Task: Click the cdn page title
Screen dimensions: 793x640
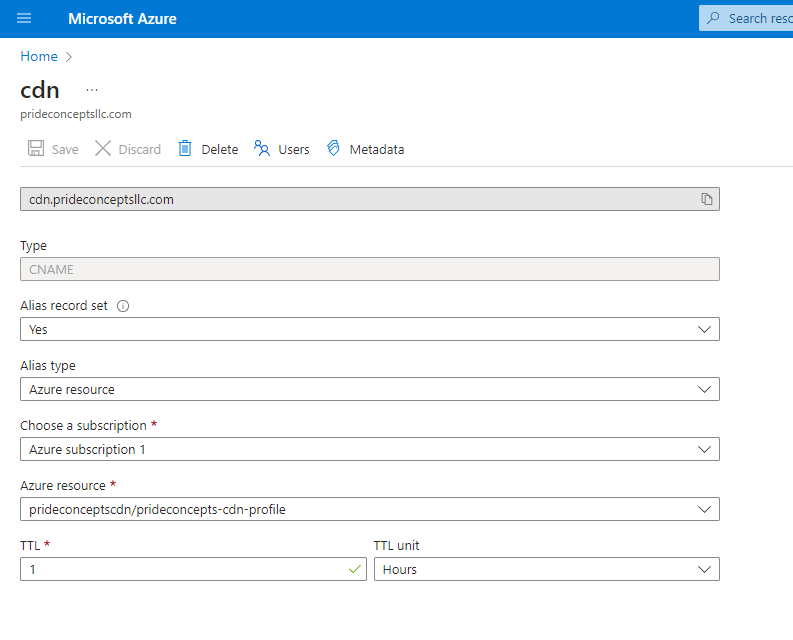Action: [x=40, y=91]
